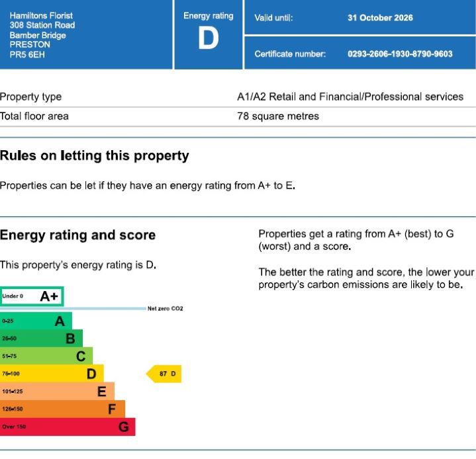Click the light green C rating bar
The height and width of the screenshot is (459, 476).
pos(46,356)
